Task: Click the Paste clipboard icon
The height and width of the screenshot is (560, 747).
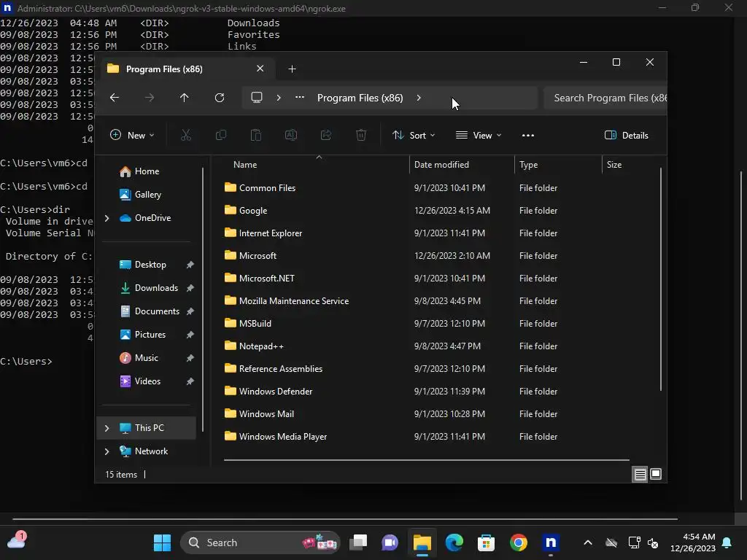Action: coord(256,135)
